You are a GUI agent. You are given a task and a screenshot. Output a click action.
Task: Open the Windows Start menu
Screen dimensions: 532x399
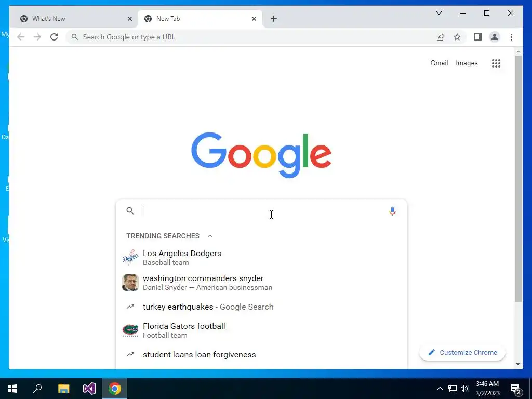click(x=12, y=389)
